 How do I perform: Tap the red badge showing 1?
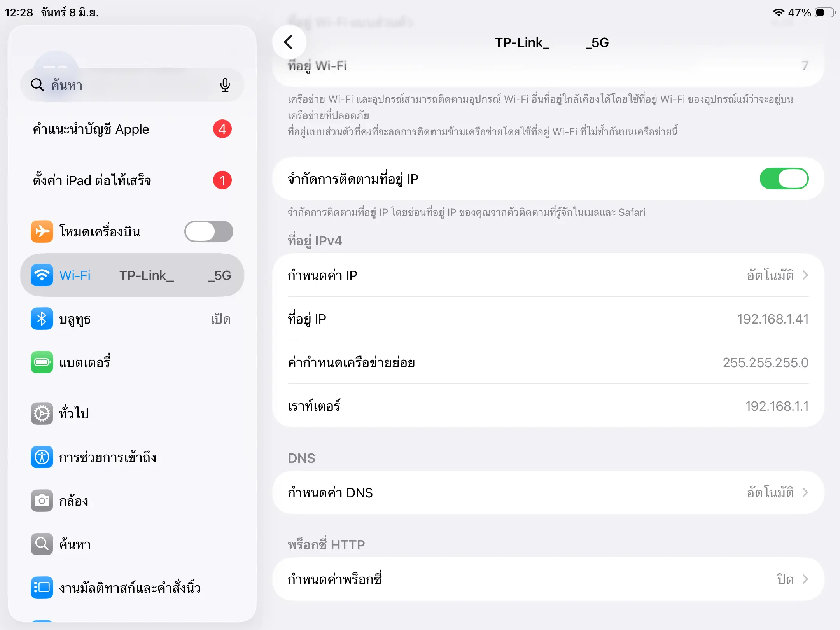tap(222, 180)
